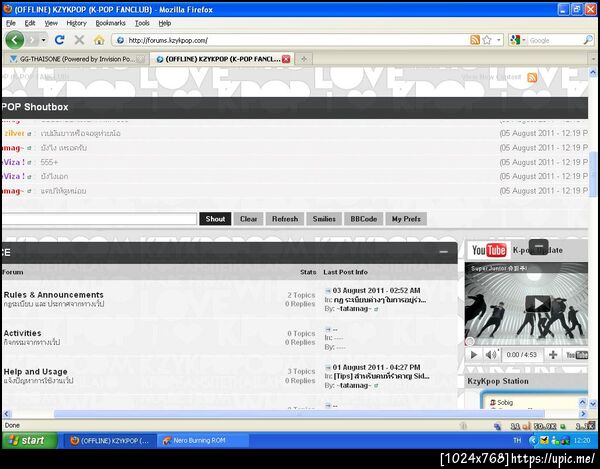The image size is (600, 469).
Task: Mute the video with speaker icon
Action: pyautogui.click(x=491, y=355)
